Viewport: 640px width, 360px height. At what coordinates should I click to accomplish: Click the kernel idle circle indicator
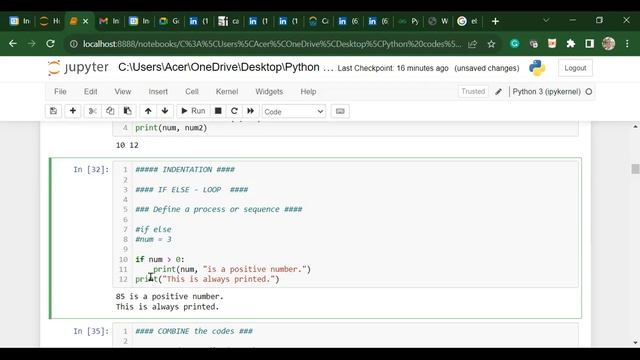coord(589,92)
